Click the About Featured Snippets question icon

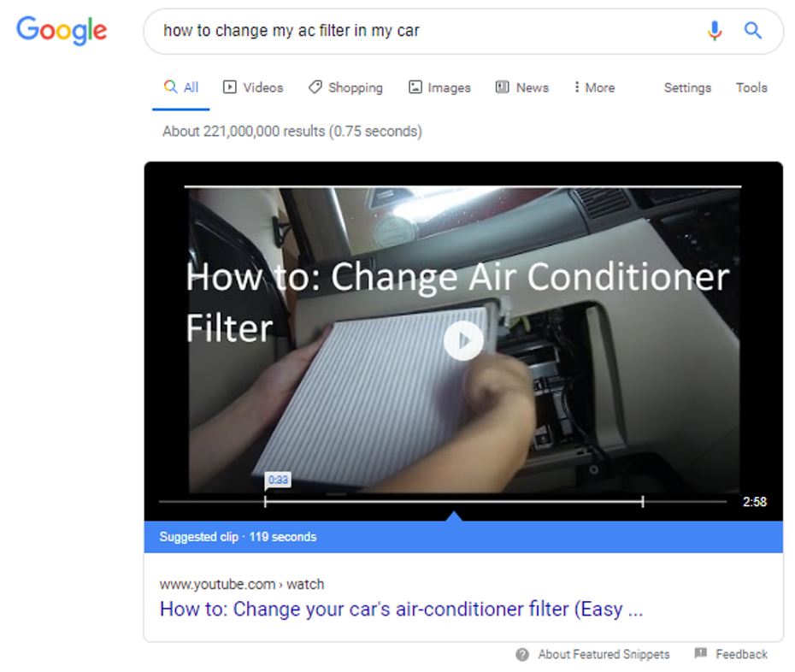(x=522, y=655)
